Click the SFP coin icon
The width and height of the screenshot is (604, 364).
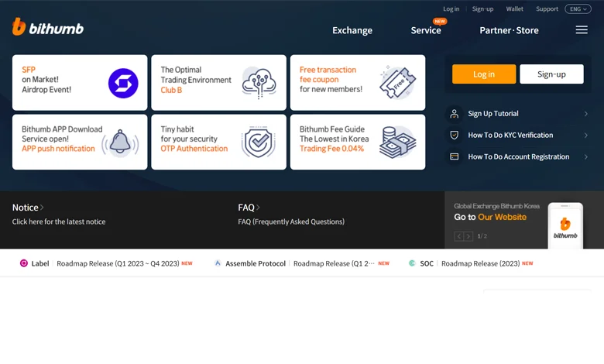pos(123,83)
